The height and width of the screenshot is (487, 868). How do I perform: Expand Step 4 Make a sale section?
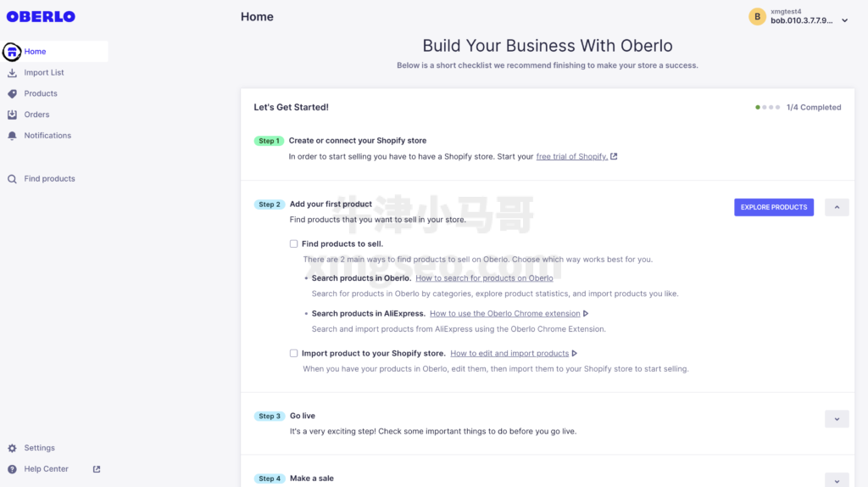(837, 480)
